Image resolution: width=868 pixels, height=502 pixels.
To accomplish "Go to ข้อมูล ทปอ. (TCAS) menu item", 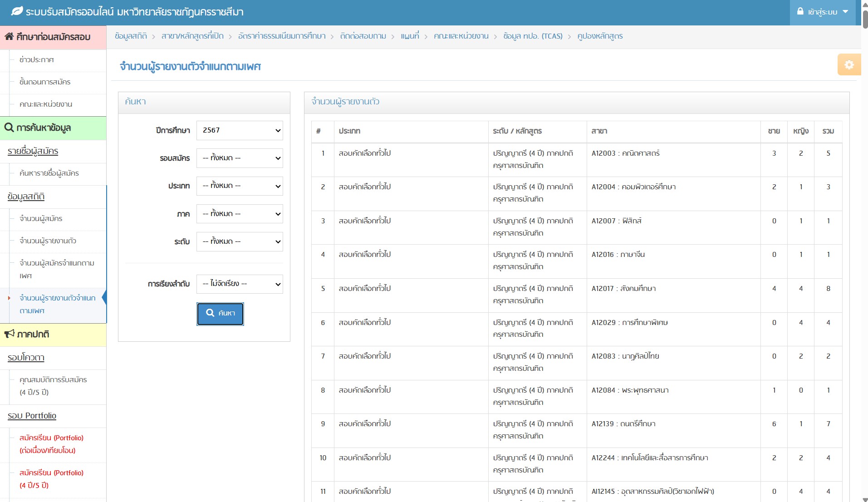I will 532,36.
